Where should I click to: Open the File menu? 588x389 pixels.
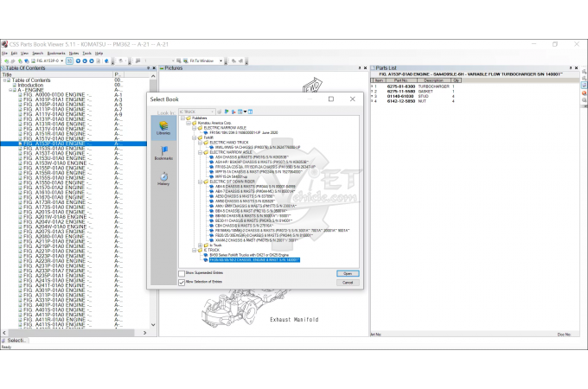click(x=4, y=54)
